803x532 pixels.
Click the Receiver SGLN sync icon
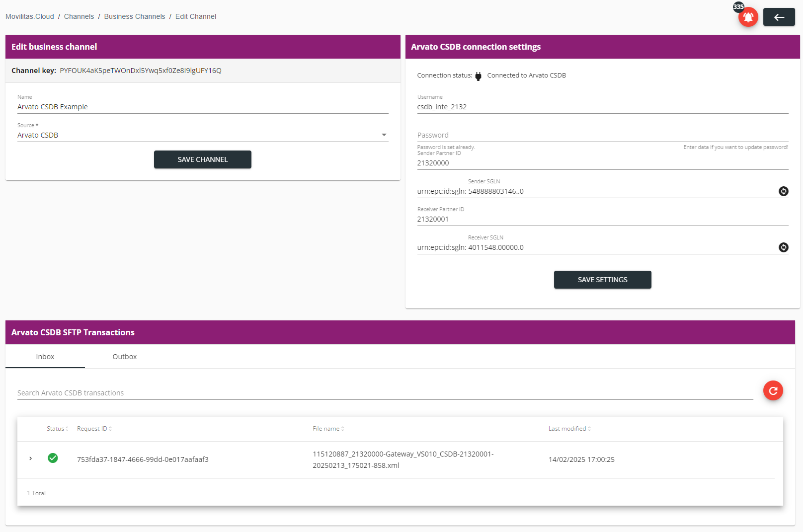(783, 247)
